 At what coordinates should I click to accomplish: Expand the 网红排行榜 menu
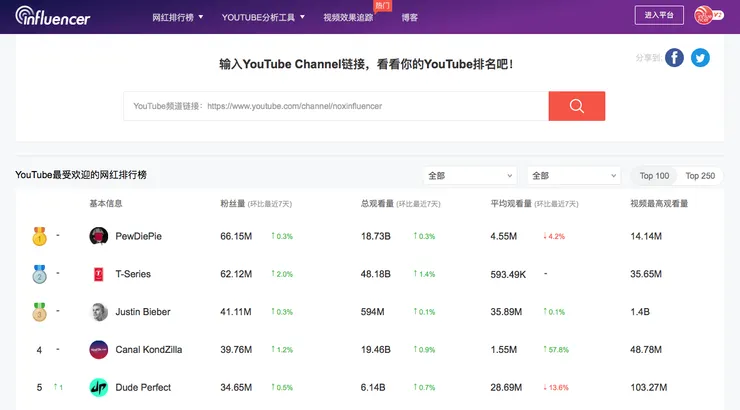(x=177, y=17)
